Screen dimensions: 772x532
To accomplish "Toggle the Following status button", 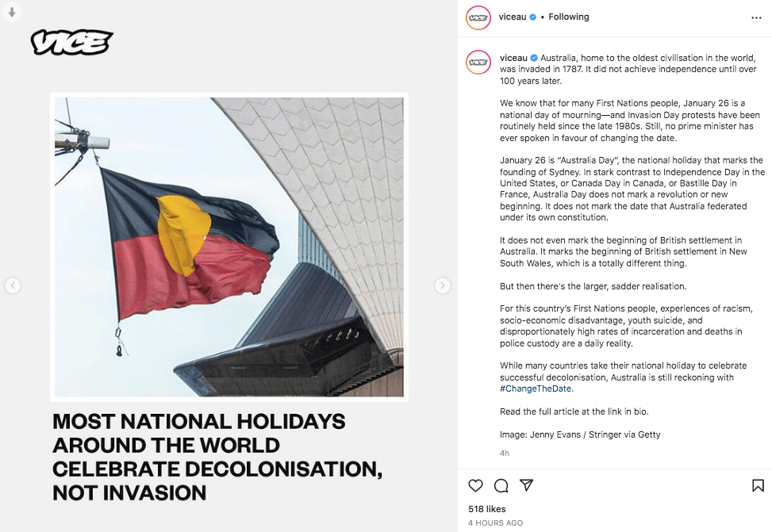I will coord(569,17).
